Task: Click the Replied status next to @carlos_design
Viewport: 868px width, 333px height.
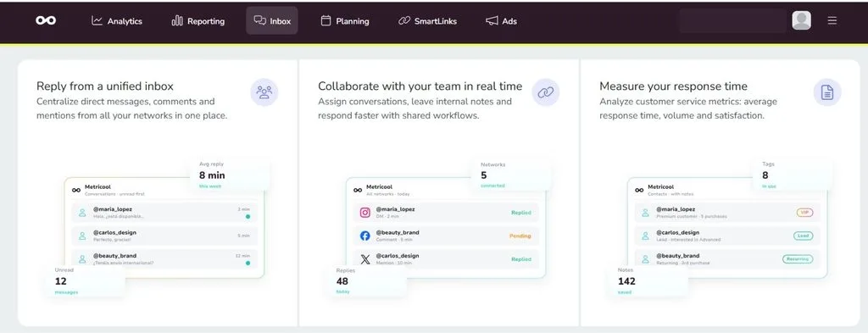Action: pyautogui.click(x=521, y=259)
